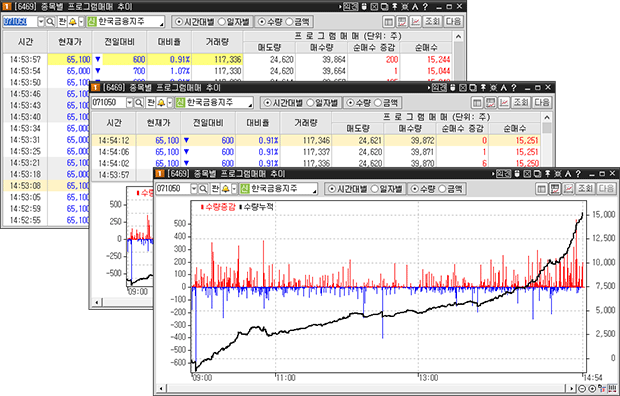
Task: Click zoom-out circle icon below the chart
Action: pos(582,388)
